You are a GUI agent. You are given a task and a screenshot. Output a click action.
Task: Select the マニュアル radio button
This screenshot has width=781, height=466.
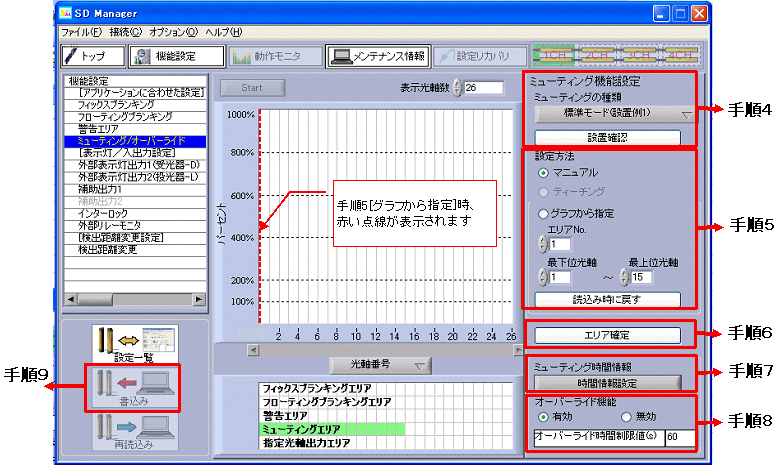click(x=543, y=173)
